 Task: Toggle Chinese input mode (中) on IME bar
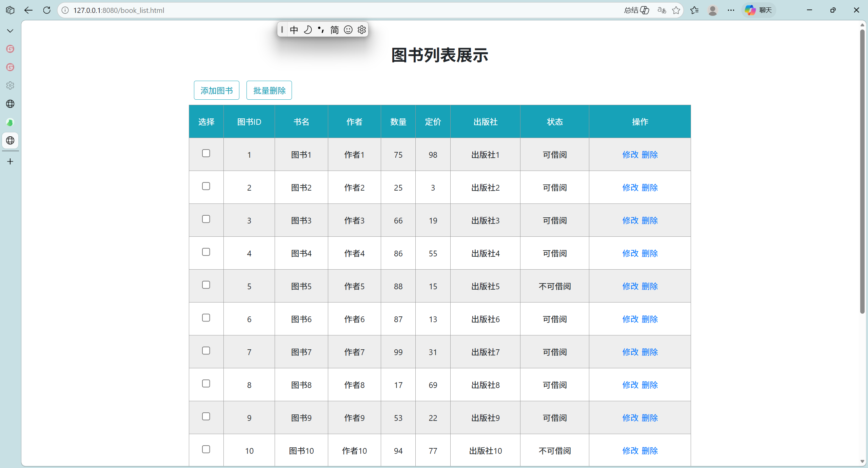click(x=294, y=30)
